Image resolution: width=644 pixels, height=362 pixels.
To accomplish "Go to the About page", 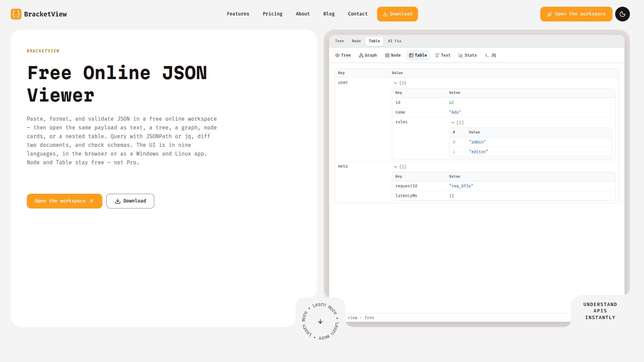I will (x=303, y=14).
